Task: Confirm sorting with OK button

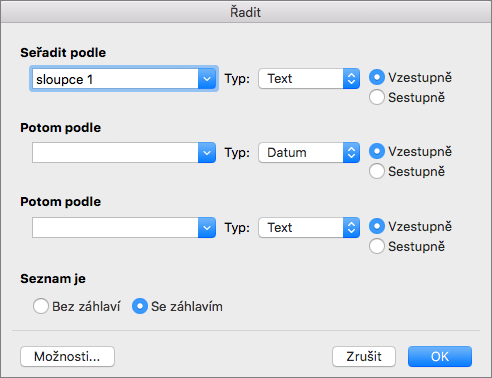Action: (440, 357)
